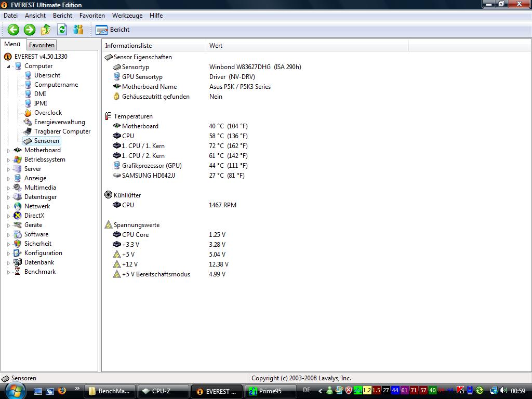
Task: Open the Hilfe menu
Action: point(156,16)
